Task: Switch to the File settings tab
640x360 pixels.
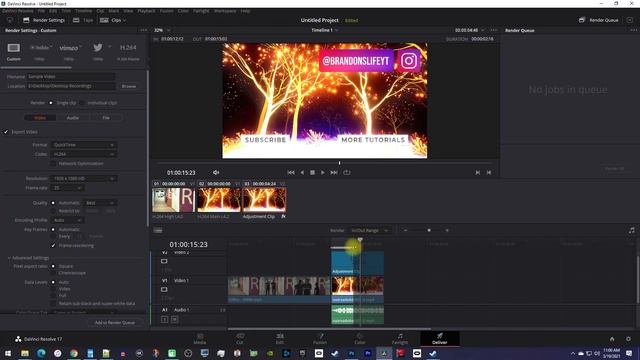Action: point(106,118)
